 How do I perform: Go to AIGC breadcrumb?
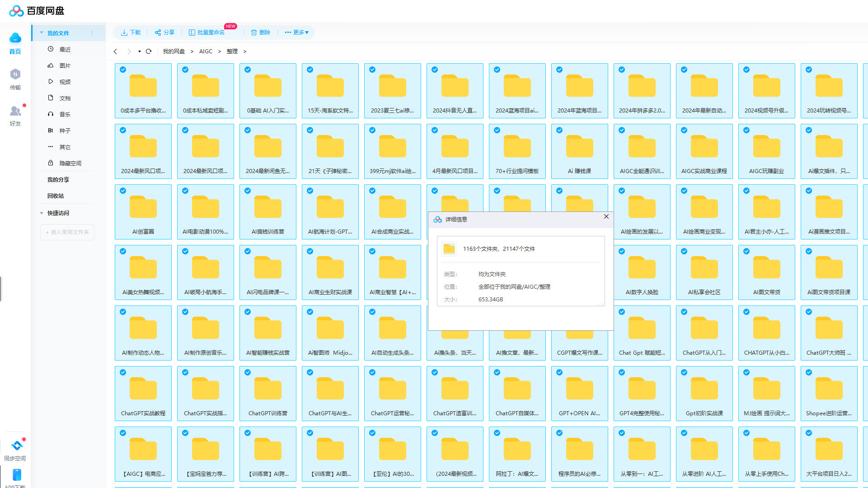point(206,52)
